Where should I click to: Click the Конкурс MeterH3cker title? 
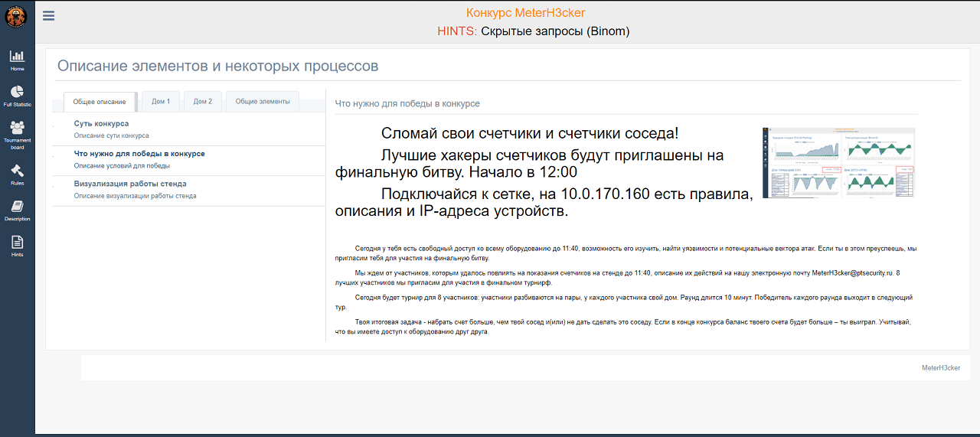[525, 12]
